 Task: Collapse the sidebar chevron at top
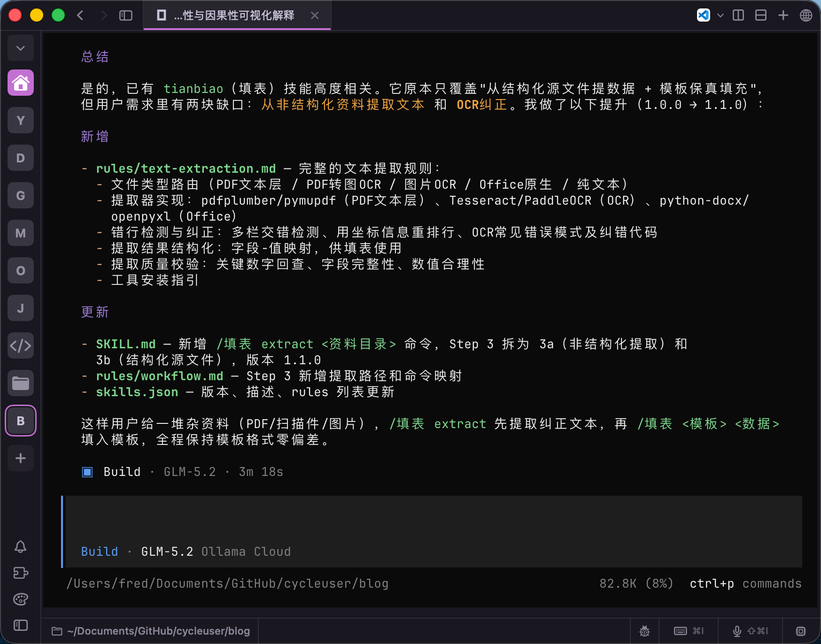[21, 48]
